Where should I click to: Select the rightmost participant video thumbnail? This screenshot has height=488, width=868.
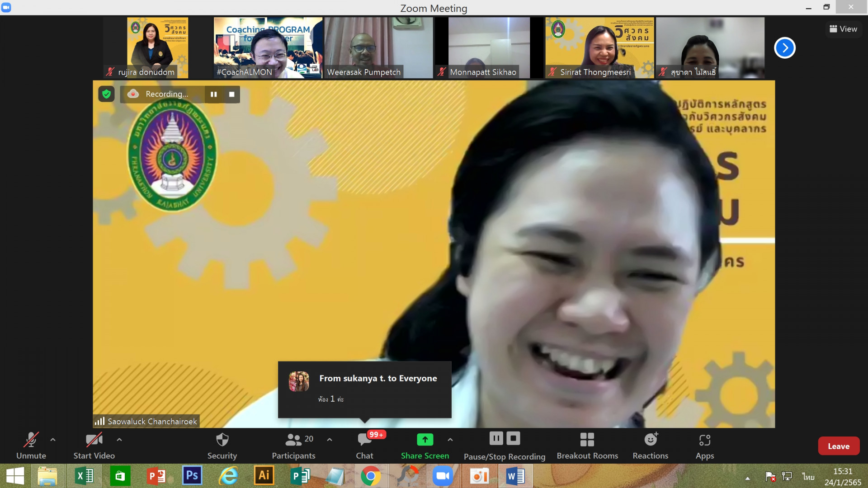tap(710, 48)
